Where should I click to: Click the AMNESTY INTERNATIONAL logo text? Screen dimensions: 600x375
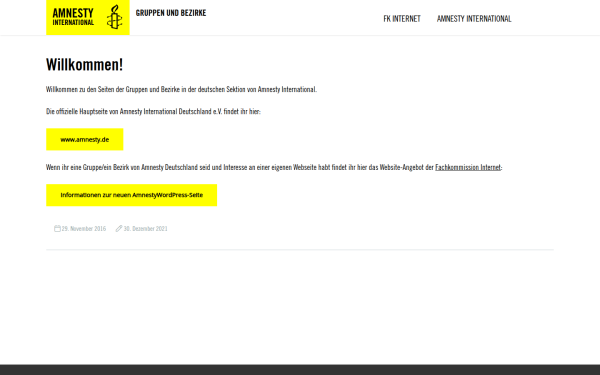[73, 17]
